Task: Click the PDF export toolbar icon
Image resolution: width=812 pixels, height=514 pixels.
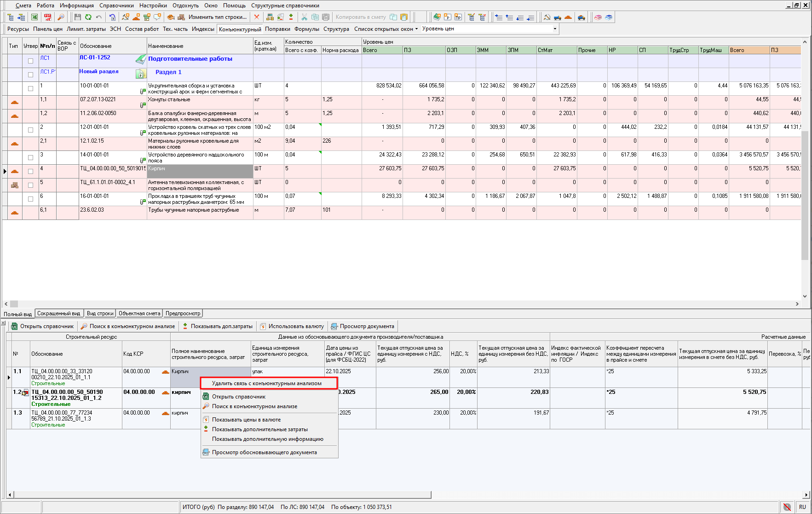Action: [48, 17]
